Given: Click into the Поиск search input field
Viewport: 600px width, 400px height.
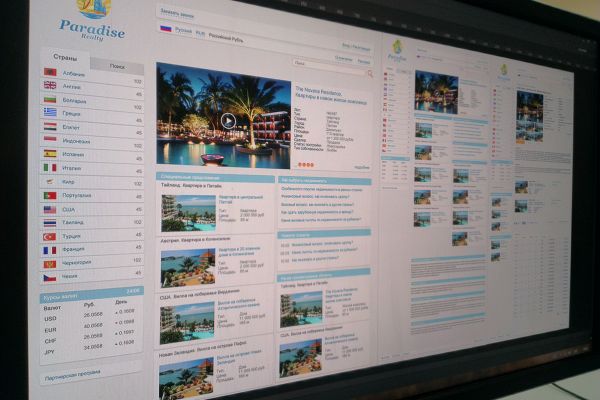Looking at the screenshot, I should pyautogui.click(x=330, y=67).
